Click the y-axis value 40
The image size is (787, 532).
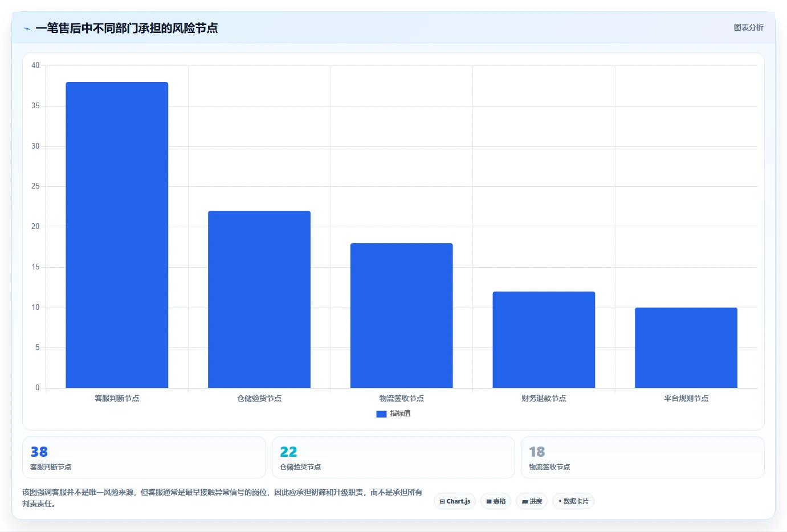coord(35,66)
